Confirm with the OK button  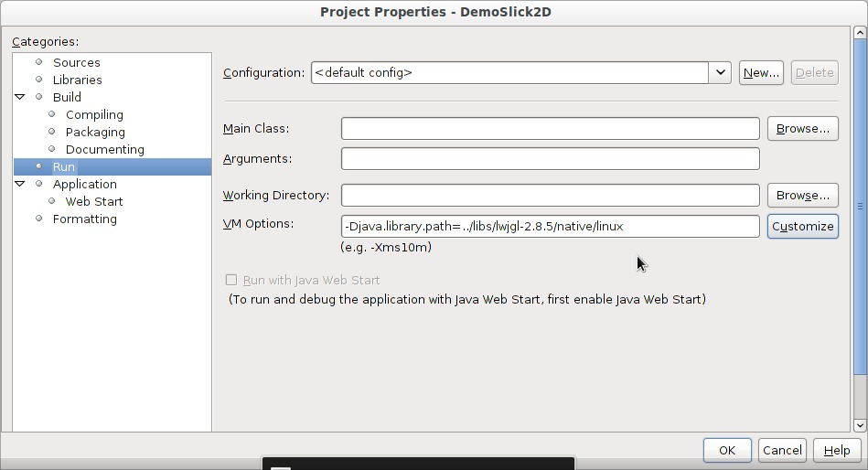point(727,451)
